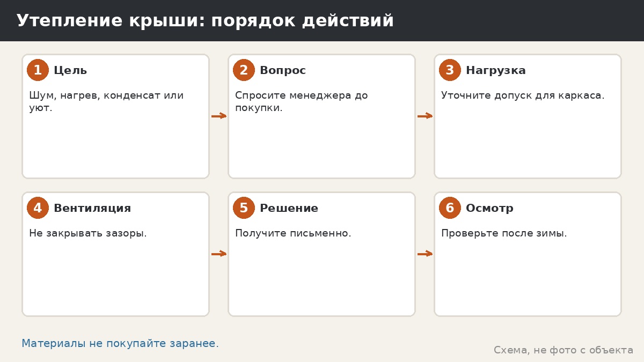Click the text 'Спросите менеджера до покупки.'
This screenshot has height=362, width=644.
[x=302, y=101]
